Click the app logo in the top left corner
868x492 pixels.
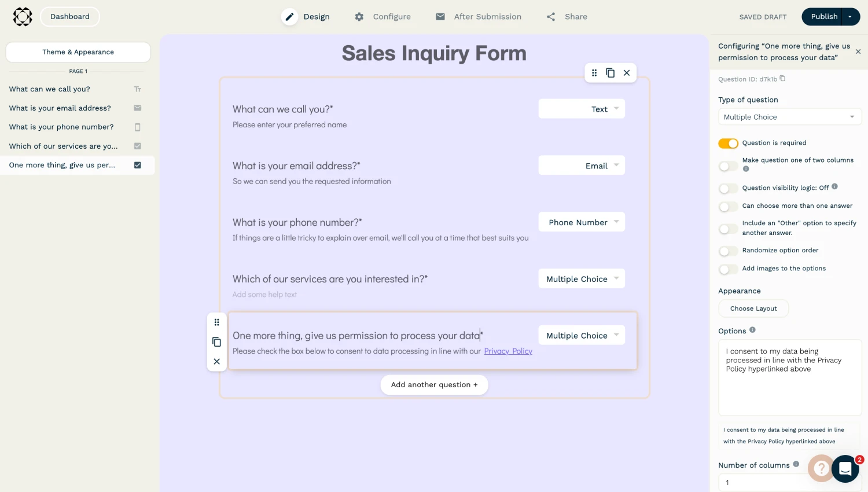pos(23,17)
